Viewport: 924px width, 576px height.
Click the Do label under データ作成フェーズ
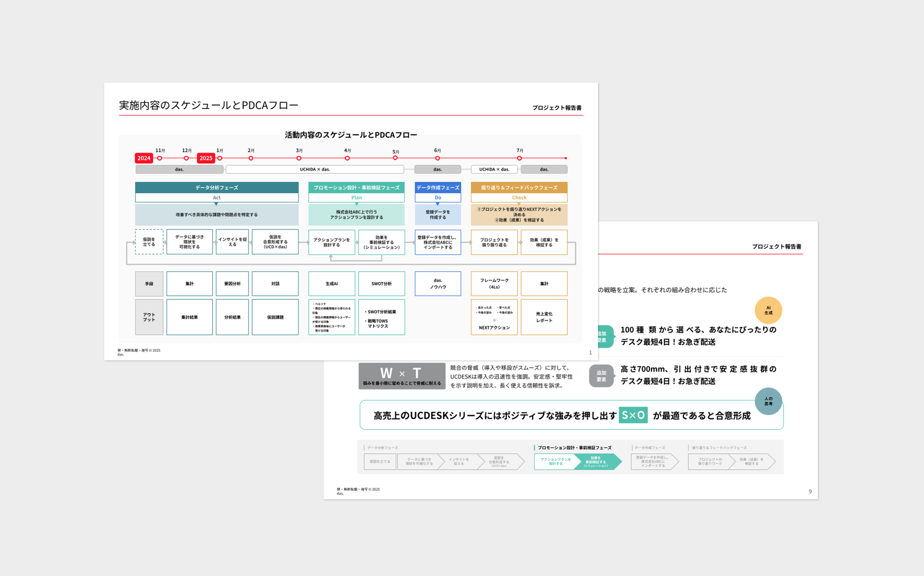click(x=437, y=198)
